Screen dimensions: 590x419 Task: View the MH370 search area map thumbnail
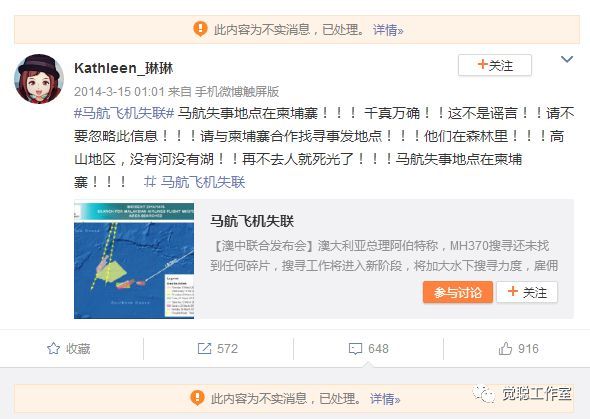click(x=134, y=261)
